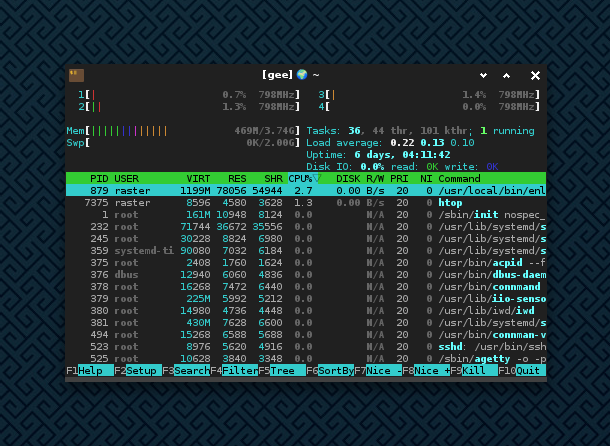
Task: Click the CPU 2 usage meter
Action: point(189,107)
